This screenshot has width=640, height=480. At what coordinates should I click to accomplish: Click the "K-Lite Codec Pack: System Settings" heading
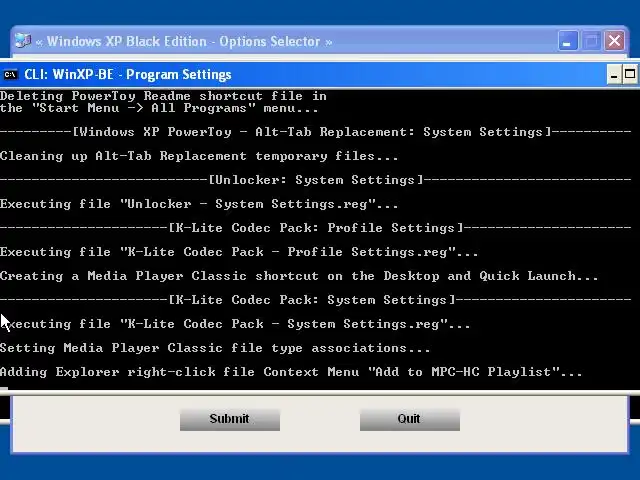pyautogui.click(x=316, y=300)
